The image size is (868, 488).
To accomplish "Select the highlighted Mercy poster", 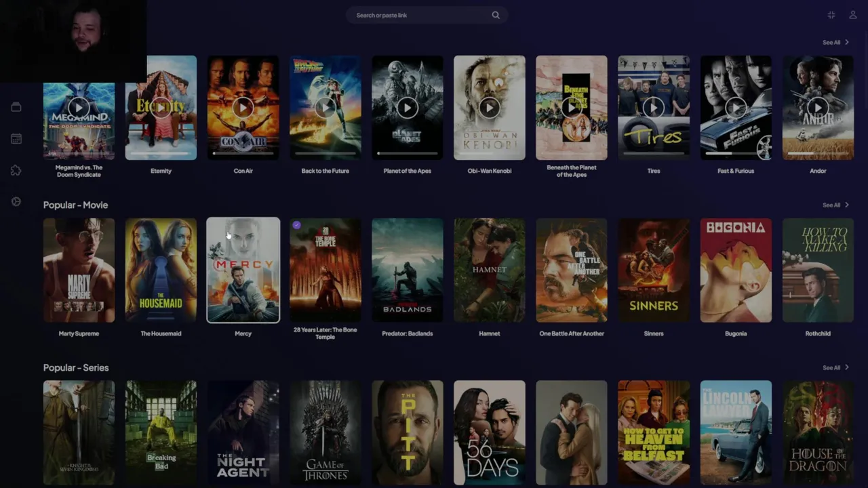I will tap(243, 270).
